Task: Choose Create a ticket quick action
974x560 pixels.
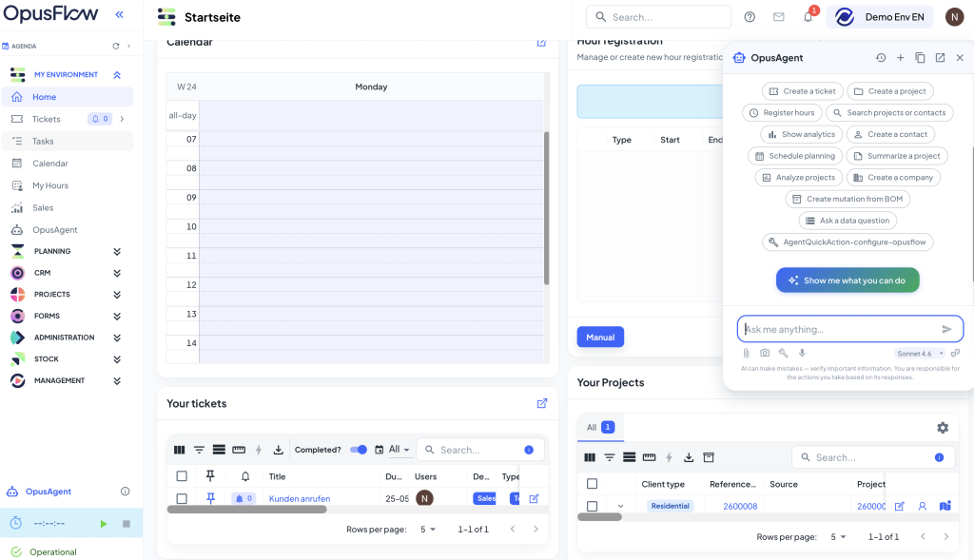Action: 803,91
